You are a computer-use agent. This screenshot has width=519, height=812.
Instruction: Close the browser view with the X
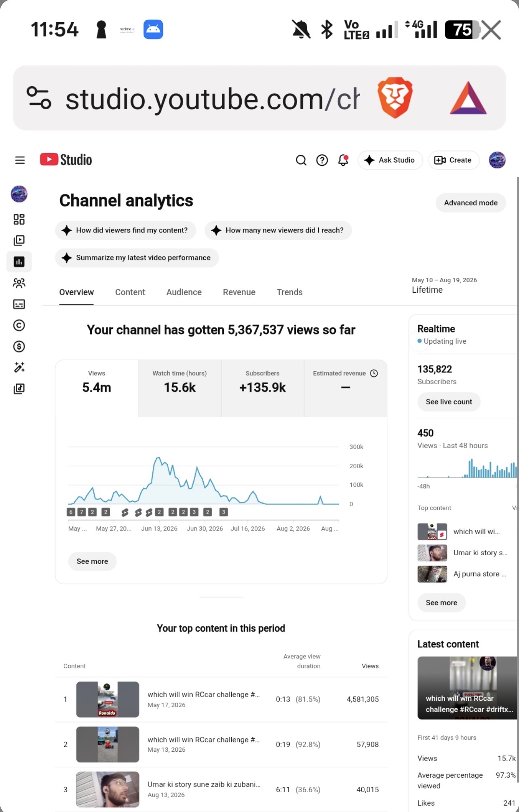pyautogui.click(x=492, y=30)
